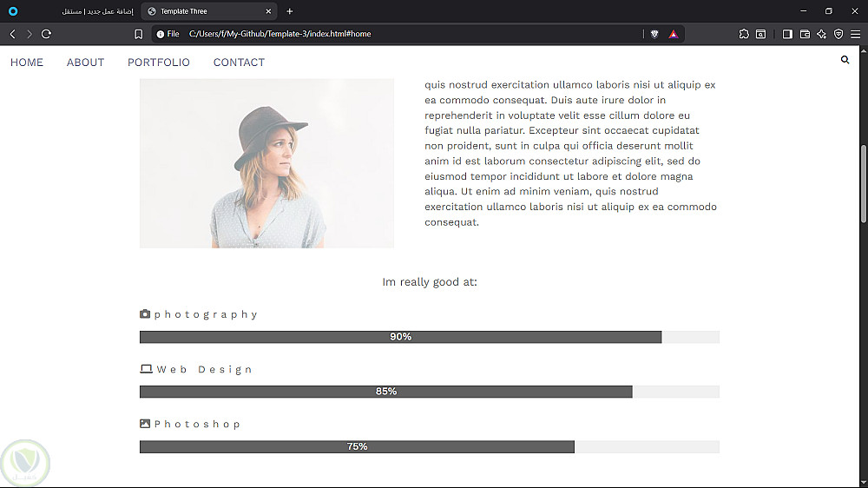The image size is (868, 488).
Task: Go to the HOME nav link
Action: 27,63
